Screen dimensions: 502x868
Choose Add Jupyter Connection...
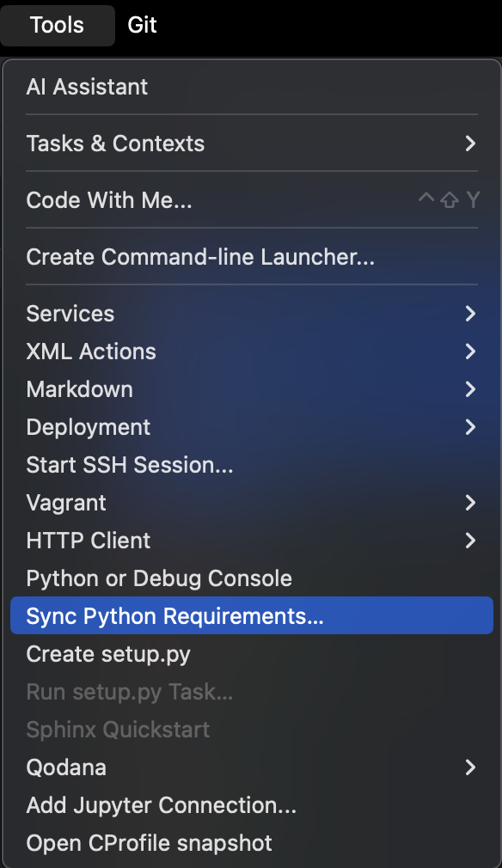[252, 805]
